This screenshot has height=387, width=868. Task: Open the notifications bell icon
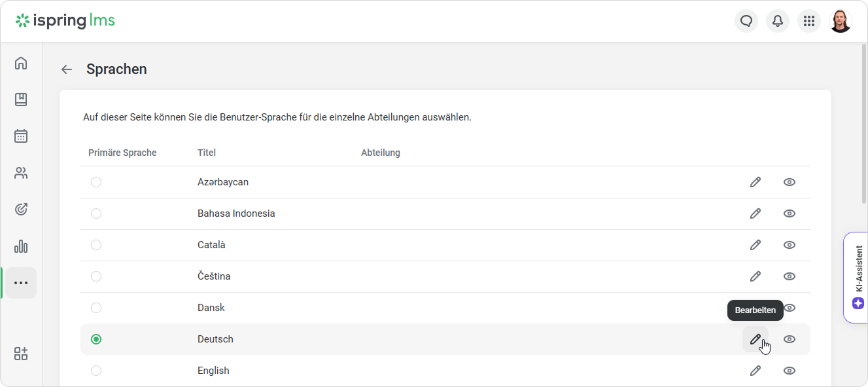[778, 21]
